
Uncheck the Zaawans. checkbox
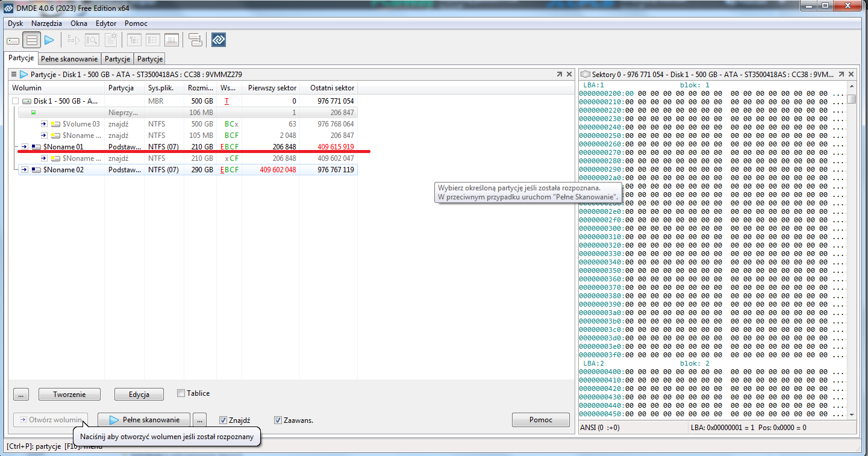tap(278, 420)
